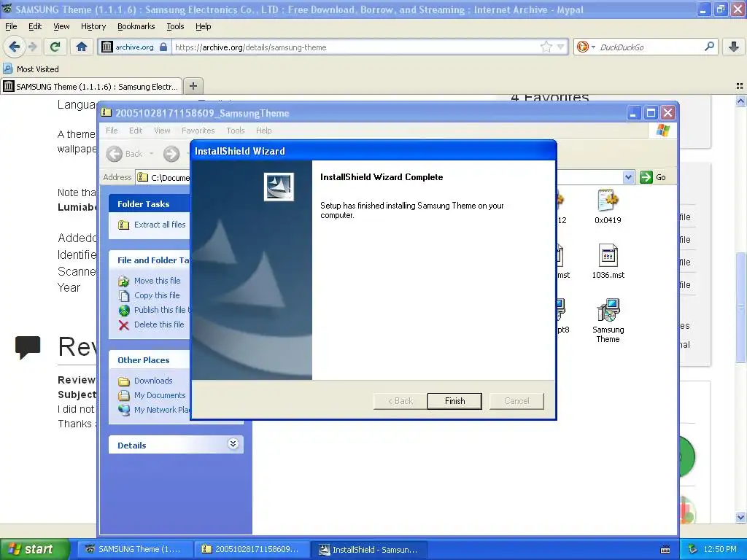747x560 pixels.
Task: Open Tools menu in Explorer window
Action: pos(236,131)
